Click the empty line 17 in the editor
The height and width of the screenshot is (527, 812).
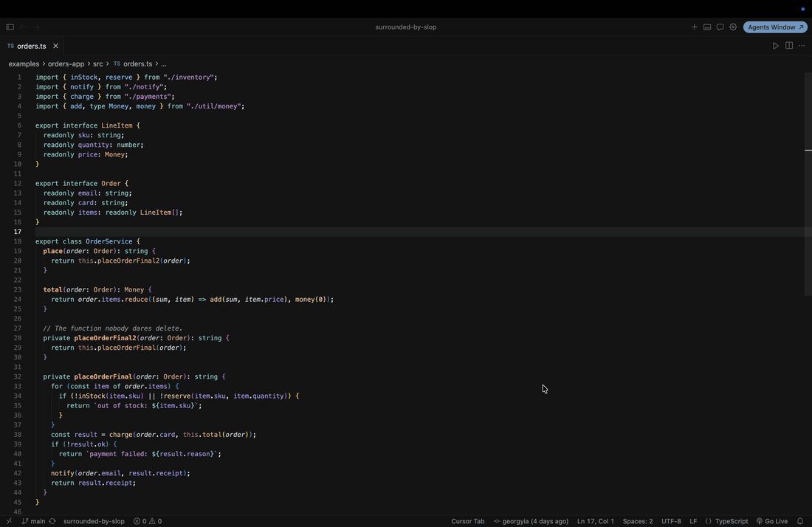coord(419,232)
